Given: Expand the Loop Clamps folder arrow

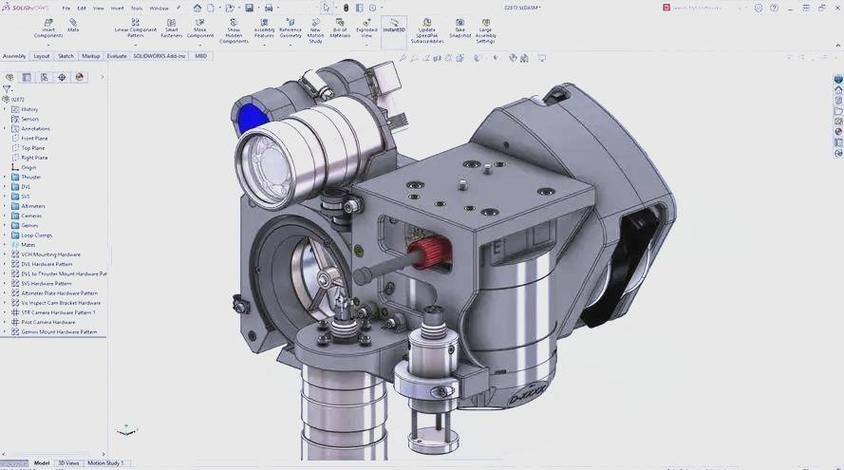Looking at the screenshot, I should coord(5,235).
